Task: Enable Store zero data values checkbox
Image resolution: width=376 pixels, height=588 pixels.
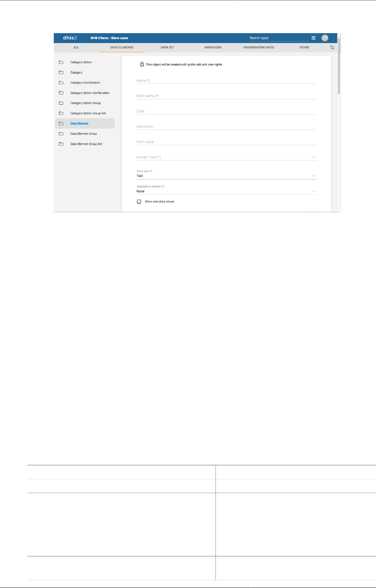Action: (x=139, y=202)
